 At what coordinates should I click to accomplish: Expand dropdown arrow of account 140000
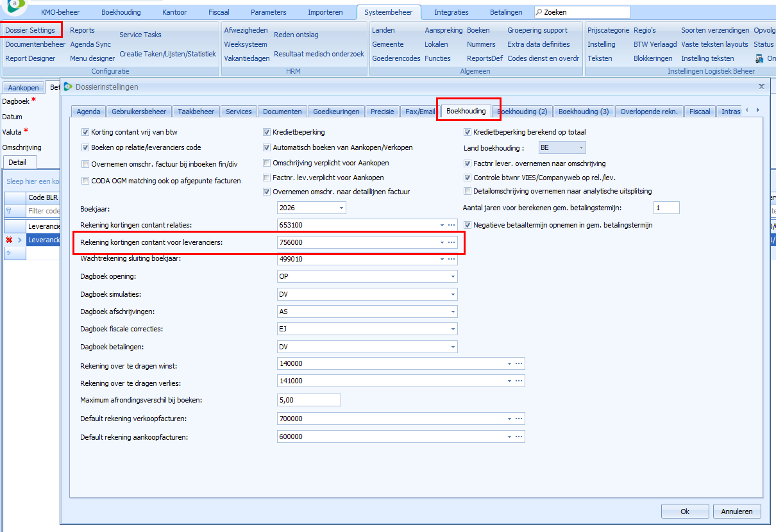pos(509,363)
